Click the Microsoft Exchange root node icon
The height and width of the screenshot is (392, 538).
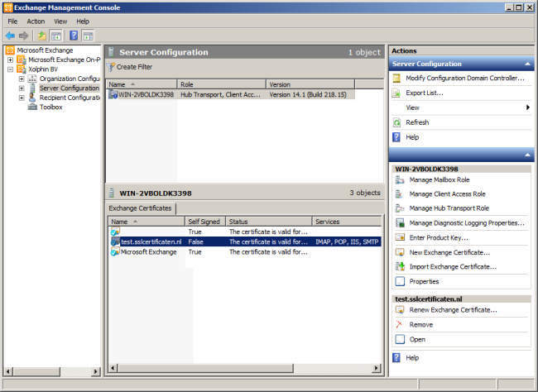tap(10, 50)
